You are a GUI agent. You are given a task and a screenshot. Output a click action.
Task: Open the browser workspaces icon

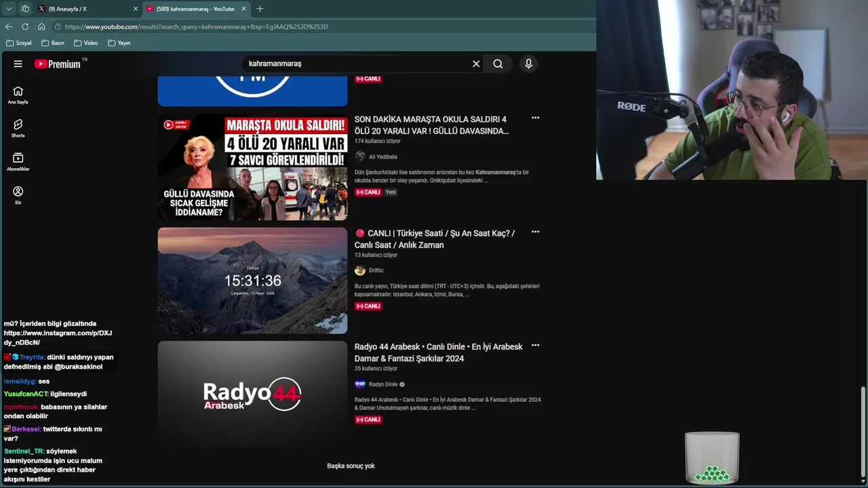(x=25, y=9)
